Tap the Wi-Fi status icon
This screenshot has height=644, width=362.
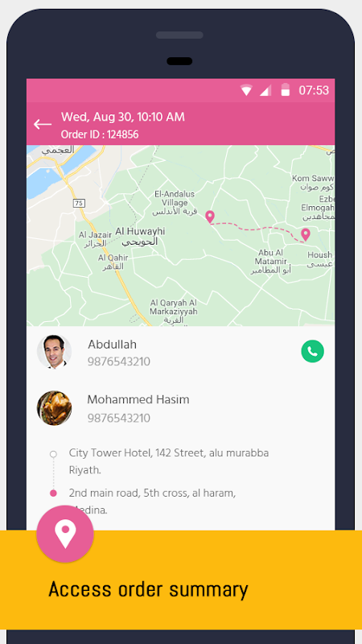(246, 90)
